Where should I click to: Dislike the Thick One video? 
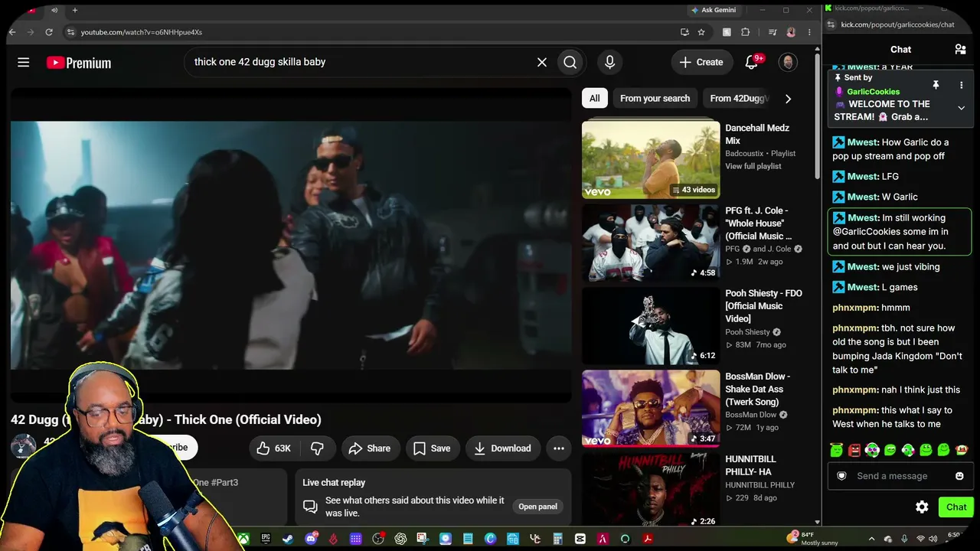[317, 448]
